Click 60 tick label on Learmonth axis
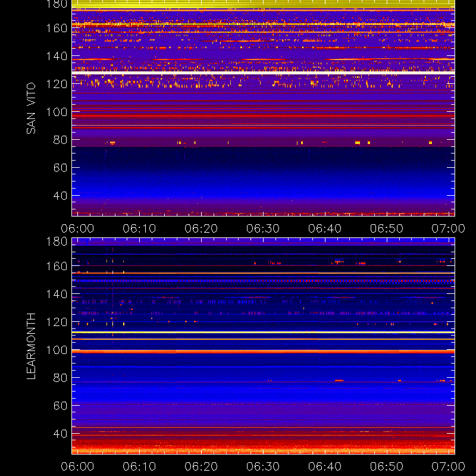This screenshot has height=476, width=476. click(60, 406)
